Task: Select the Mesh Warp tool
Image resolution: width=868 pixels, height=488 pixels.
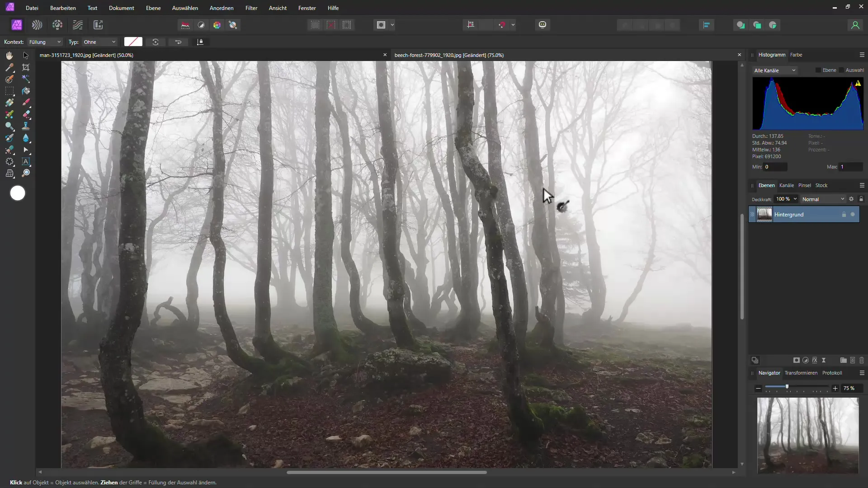Action: pos(9,173)
